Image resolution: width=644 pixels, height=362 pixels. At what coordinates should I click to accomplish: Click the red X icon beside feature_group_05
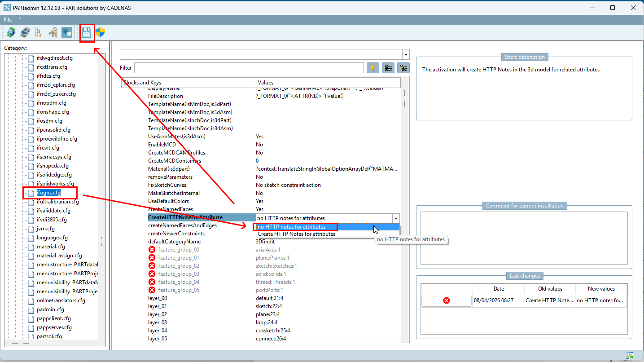tap(152, 290)
